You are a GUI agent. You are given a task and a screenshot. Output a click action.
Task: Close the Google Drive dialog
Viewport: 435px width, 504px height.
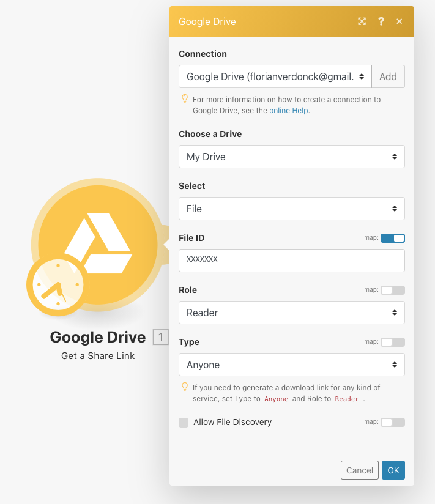[x=400, y=21]
